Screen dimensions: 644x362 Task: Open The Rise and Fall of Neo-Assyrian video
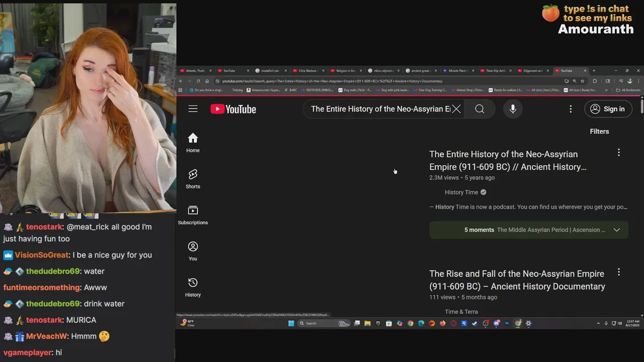[517, 280]
